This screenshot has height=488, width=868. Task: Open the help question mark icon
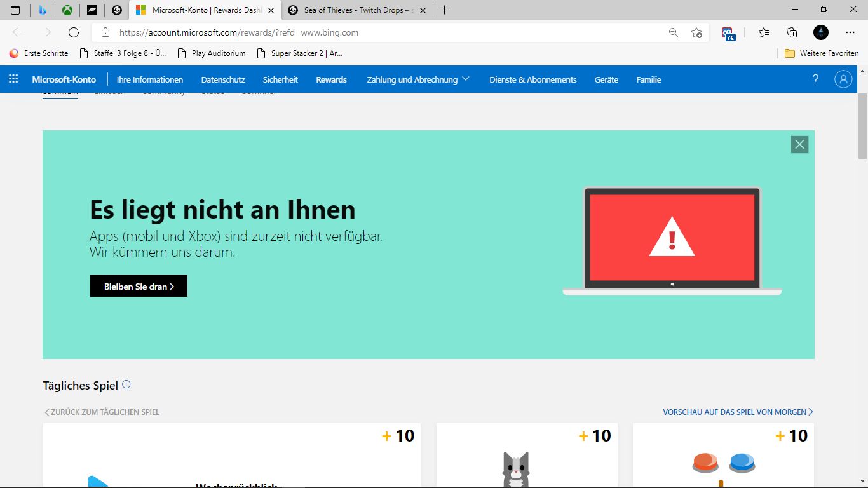click(x=816, y=79)
